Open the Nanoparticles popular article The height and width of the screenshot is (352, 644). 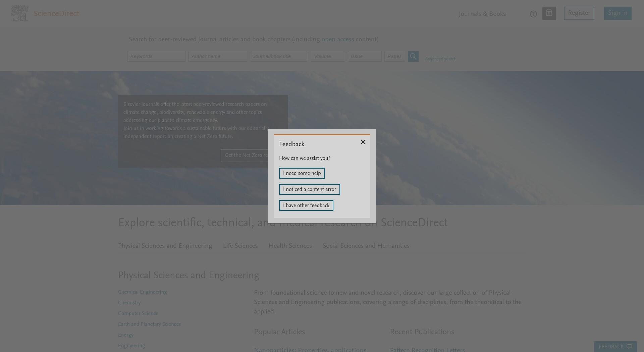[310, 349]
